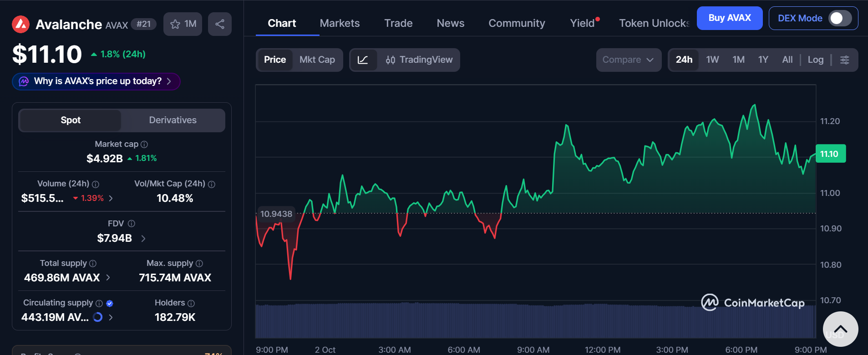Open the Trade tab
868x355 pixels.
(398, 24)
